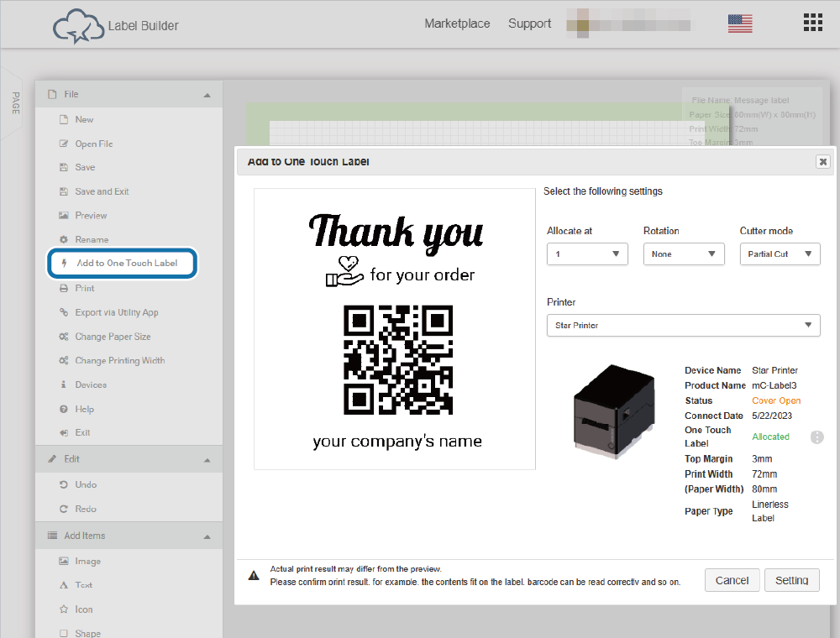Click the Cancel button
Screen dimensions: 840x638
[732, 580]
